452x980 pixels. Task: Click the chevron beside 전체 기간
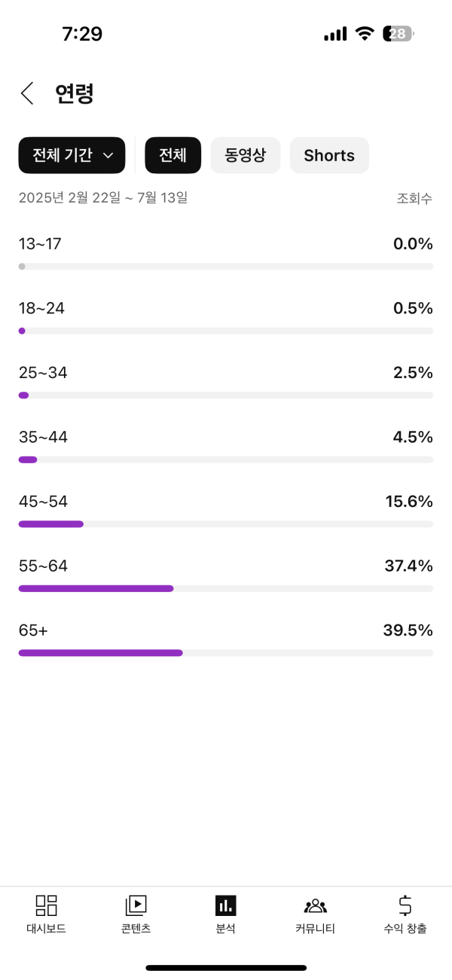pos(108,156)
